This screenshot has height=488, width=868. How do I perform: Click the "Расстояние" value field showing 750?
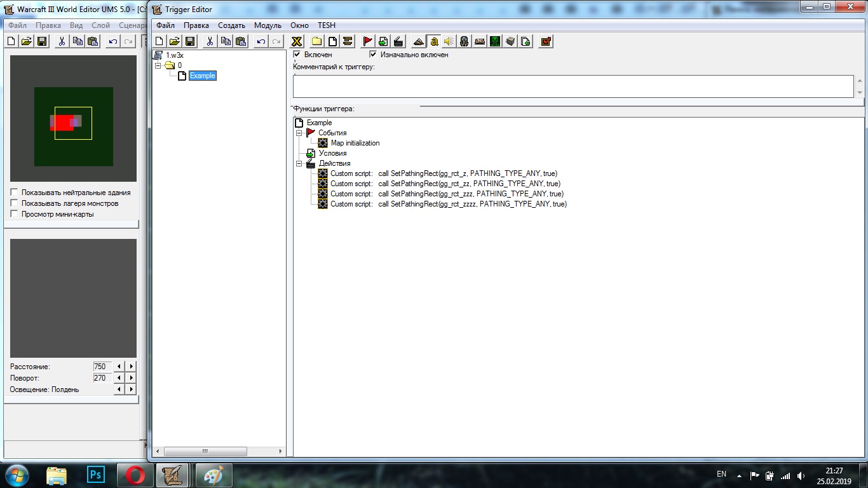coord(102,367)
